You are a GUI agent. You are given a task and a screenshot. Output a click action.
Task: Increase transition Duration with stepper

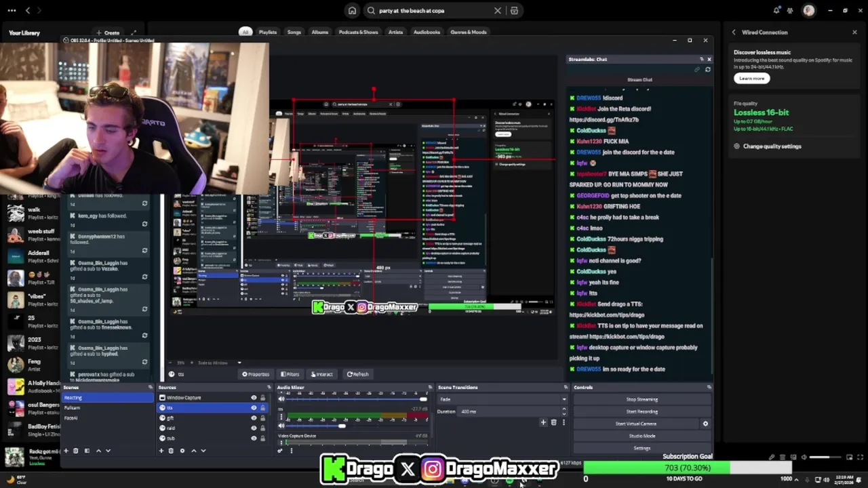coord(564,410)
